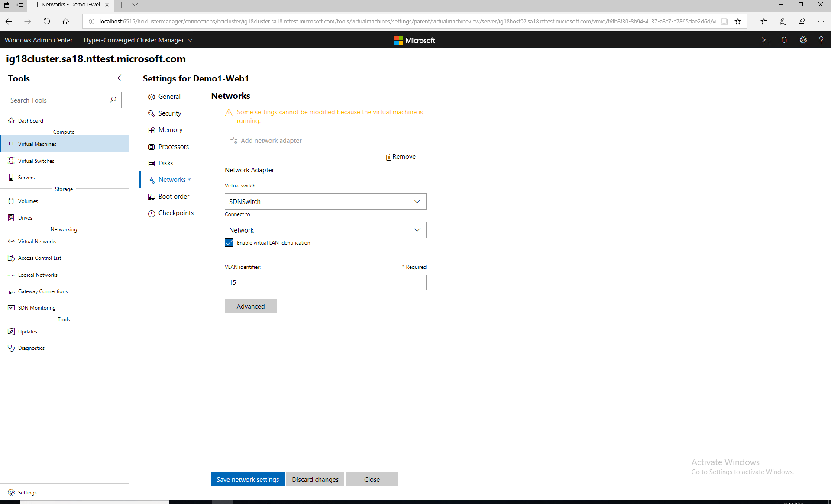The height and width of the screenshot is (504, 831).
Task: Close the Networks - Demo1-Web1 tab
Action: pos(107,5)
